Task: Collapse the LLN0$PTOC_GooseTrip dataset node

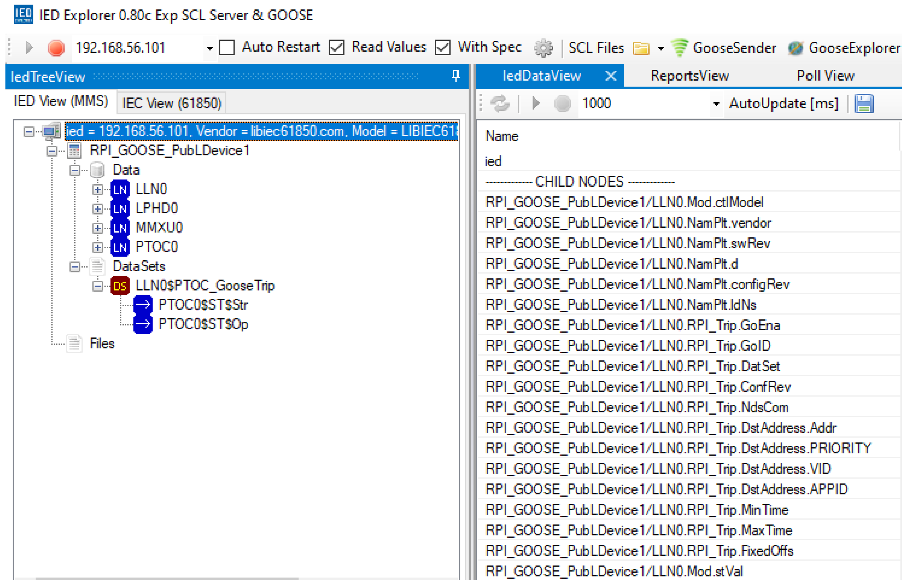Action: [x=97, y=286]
